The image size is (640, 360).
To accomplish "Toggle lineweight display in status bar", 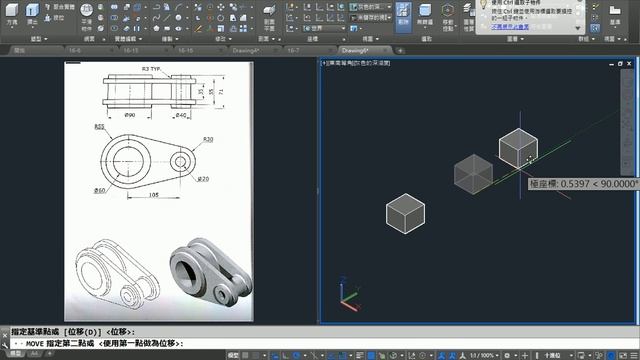I will tap(360, 356).
